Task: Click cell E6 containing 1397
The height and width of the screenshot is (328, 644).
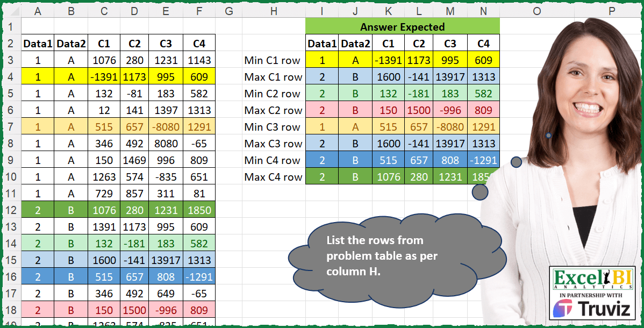Action: (166, 110)
